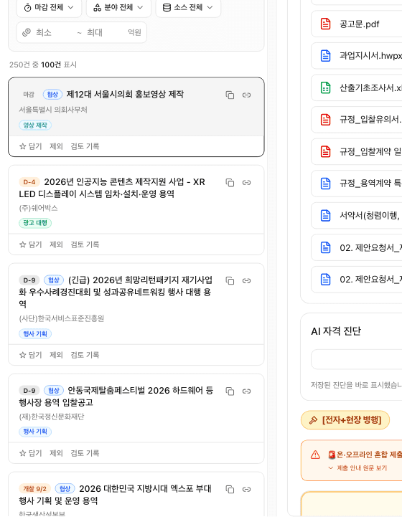Click 협상 badge on 서울시의회 홍보영상 card
The height and width of the screenshot is (532, 402).
pyautogui.click(x=52, y=95)
